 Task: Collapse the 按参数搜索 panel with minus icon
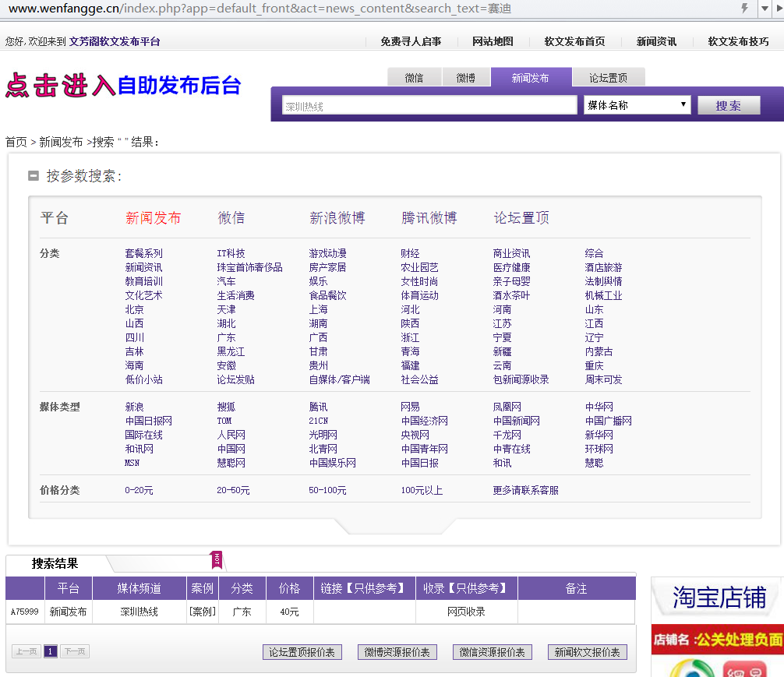pyautogui.click(x=34, y=176)
